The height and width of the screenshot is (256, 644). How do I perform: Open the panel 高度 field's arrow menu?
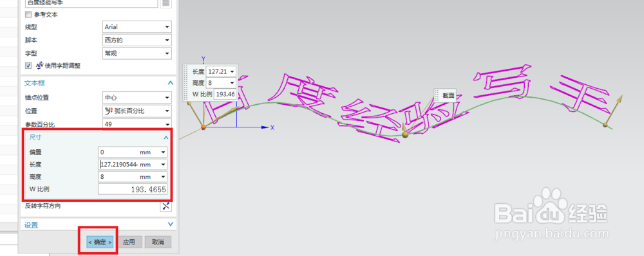164,177
